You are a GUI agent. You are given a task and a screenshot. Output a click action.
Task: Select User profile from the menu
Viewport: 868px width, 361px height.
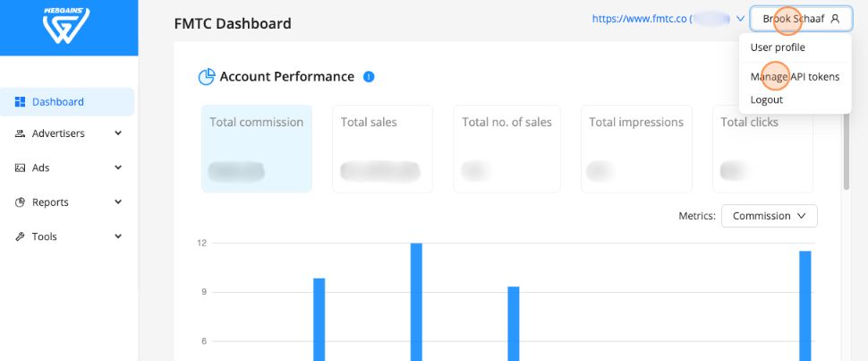[x=778, y=47]
